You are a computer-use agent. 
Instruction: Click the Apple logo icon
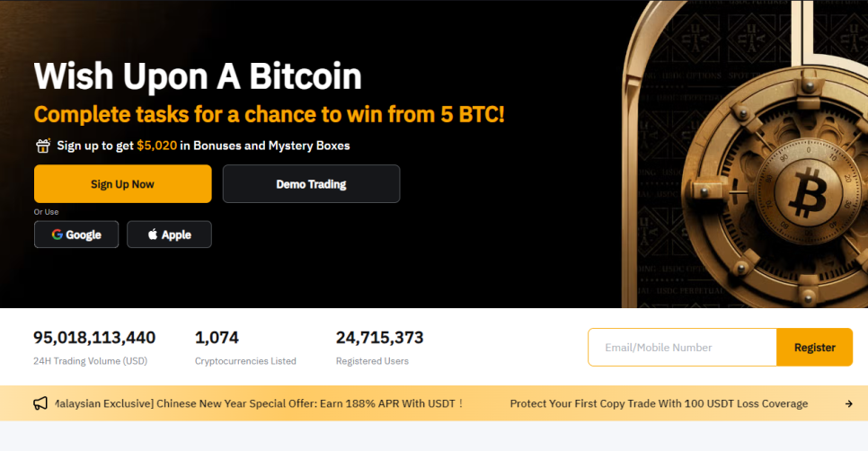153,234
